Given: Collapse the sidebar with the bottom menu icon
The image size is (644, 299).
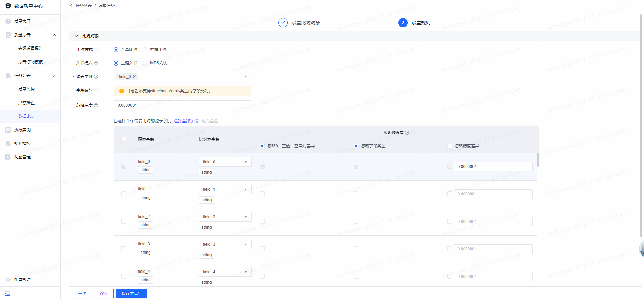Looking at the screenshot, I should 7,294.
